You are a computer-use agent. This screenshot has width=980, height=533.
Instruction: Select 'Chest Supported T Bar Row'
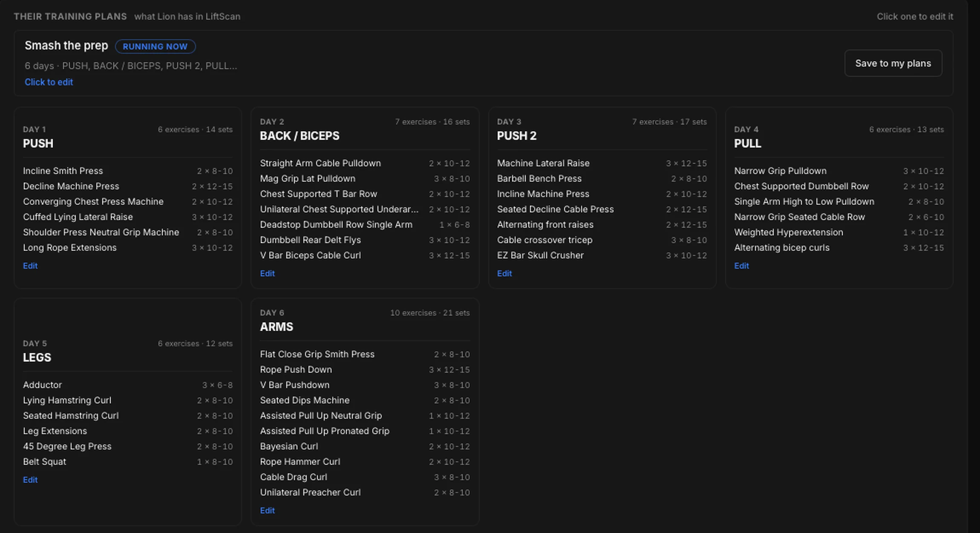coord(365,194)
